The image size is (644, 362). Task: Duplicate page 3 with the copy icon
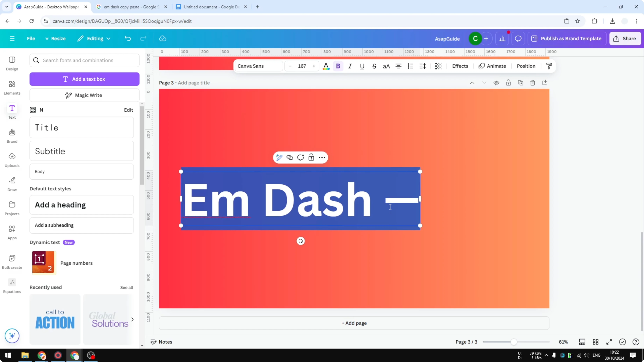(x=520, y=83)
